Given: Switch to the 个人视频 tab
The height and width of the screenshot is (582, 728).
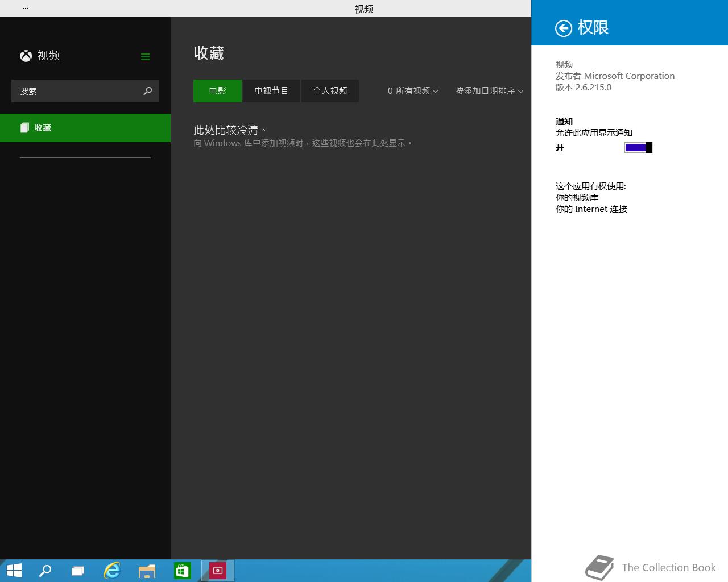Looking at the screenshot, I should (330, 91).
